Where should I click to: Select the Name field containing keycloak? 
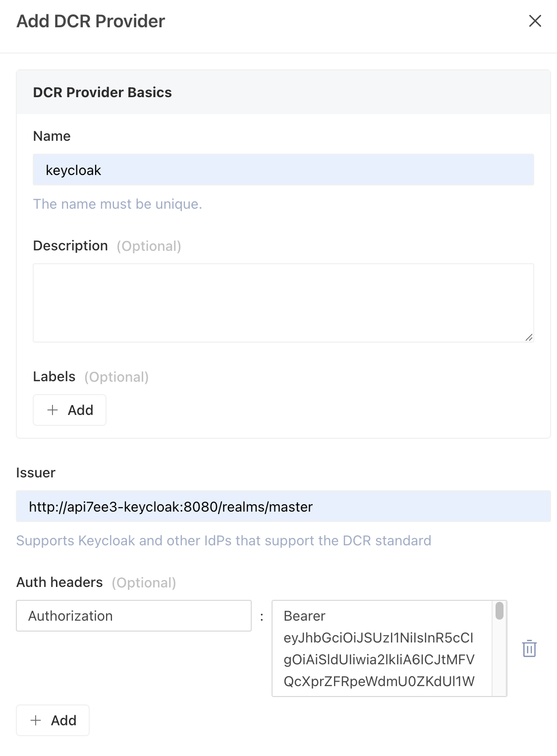283,170
